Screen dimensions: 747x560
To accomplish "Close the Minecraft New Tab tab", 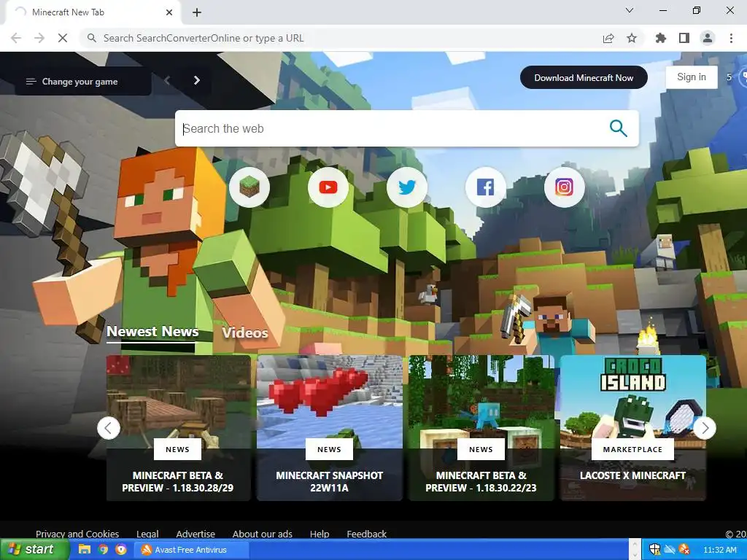I will coord(169,12).
